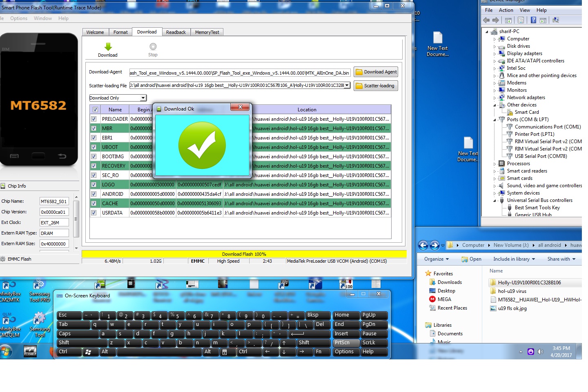The height and width of the screenshot is (392, 588).
Task: Click the Stop icon in Flash Tool
Action: click(153, 47)
